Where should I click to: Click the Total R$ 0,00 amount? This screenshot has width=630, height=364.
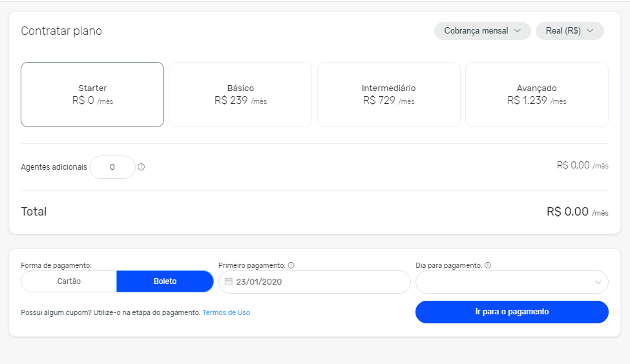pyautogui.click(x=578, y=212)
